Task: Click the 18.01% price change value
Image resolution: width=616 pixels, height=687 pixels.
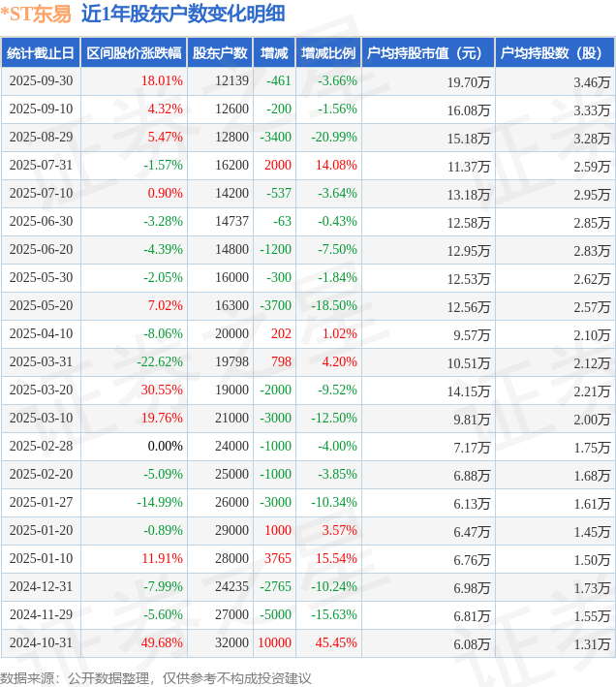Action: point(162,81)
